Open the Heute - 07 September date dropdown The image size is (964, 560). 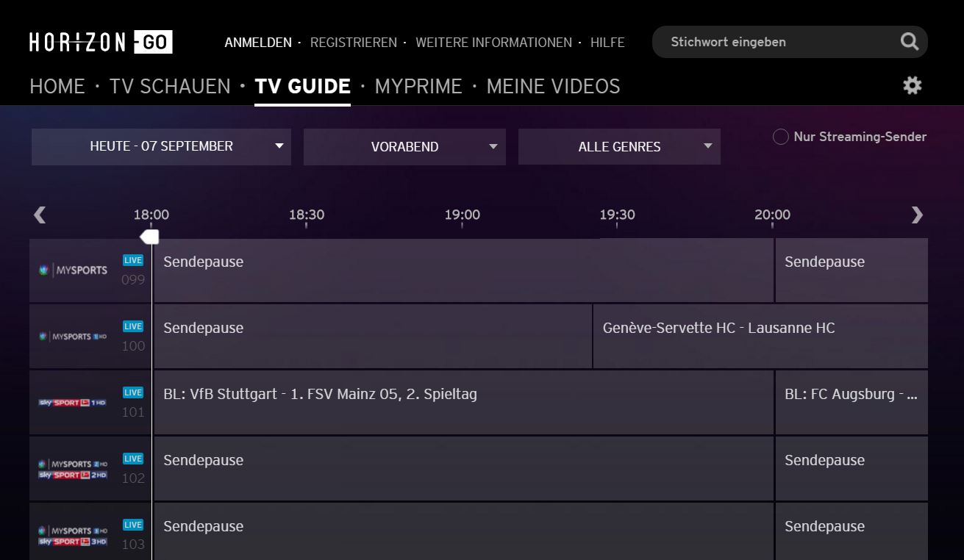coord(161,146)
